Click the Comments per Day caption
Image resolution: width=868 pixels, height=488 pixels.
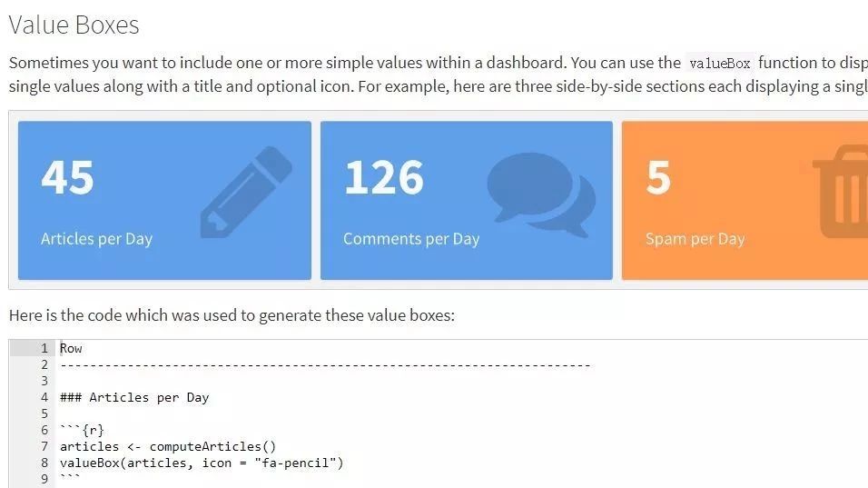tap(411, 239)
